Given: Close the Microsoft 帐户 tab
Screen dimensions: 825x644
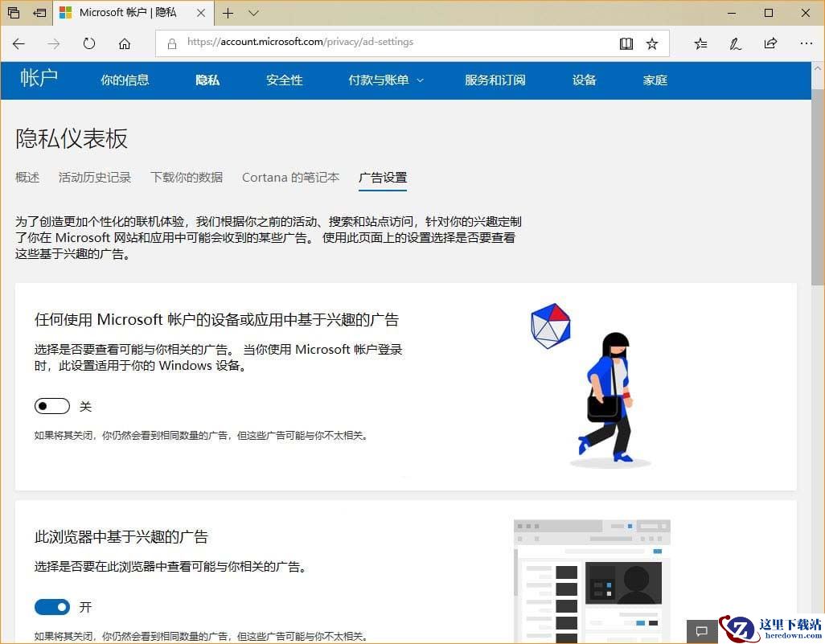Looking at the screenshot, I should [x=201, y=13].
